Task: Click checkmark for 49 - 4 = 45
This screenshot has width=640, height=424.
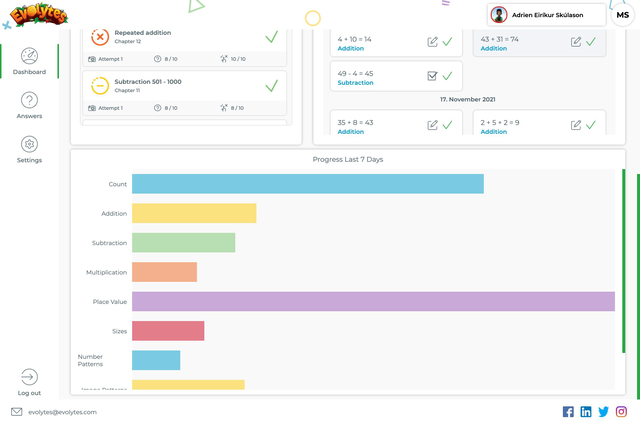Action: 447,76
